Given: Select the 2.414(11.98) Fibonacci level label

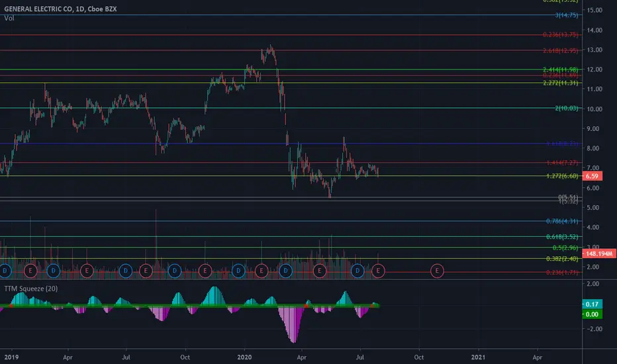Looking at the screenshot, I should pyautogui.click(x=560, y=69).
